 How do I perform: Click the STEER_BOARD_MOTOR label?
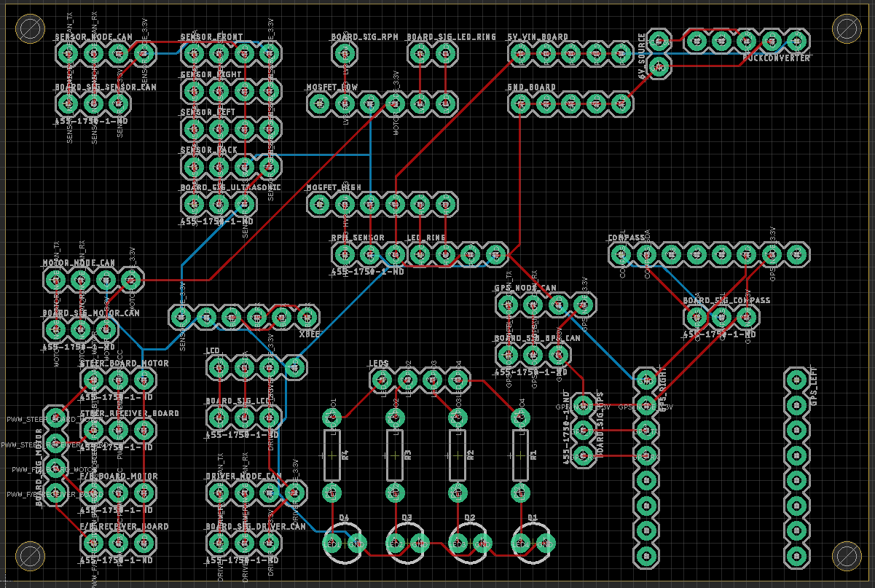tap(124, 364)
